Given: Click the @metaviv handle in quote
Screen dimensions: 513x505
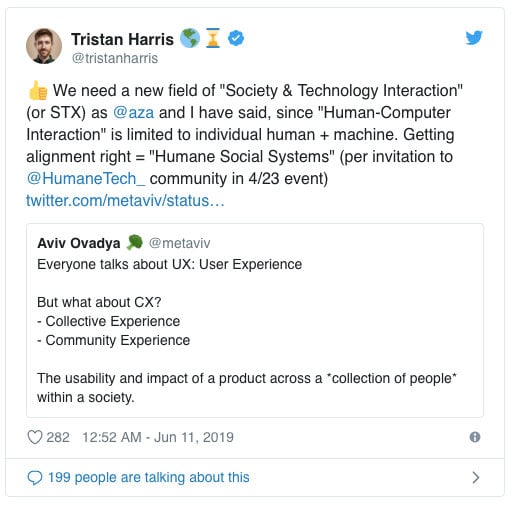Looking at the screenshot, I should (179, 243).
